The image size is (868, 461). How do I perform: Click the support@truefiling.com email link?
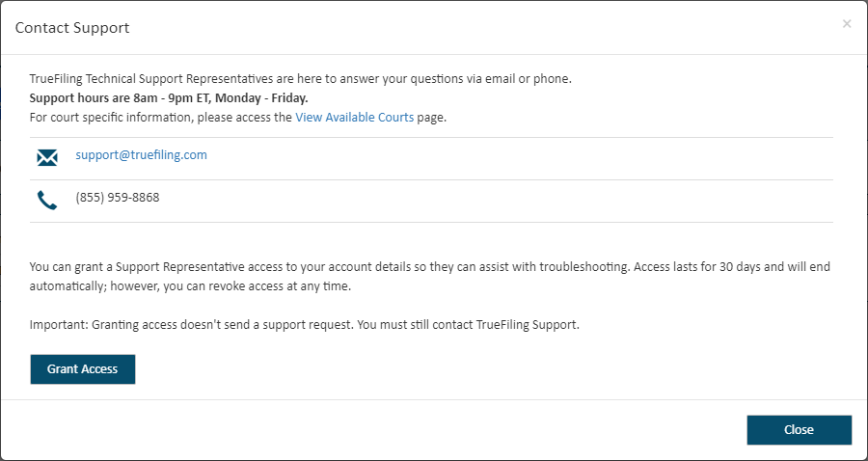pyautogui.click(x=141, y=155)
